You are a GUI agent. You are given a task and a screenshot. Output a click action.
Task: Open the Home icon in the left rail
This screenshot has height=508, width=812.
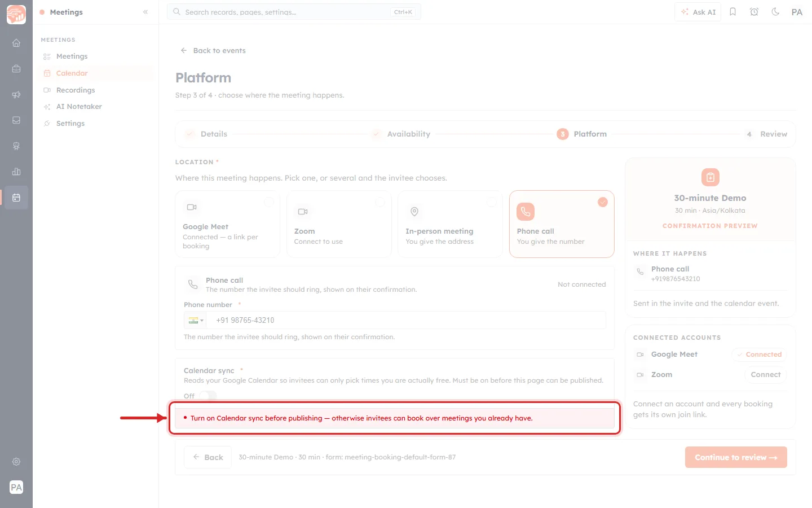tap(16, 43)
